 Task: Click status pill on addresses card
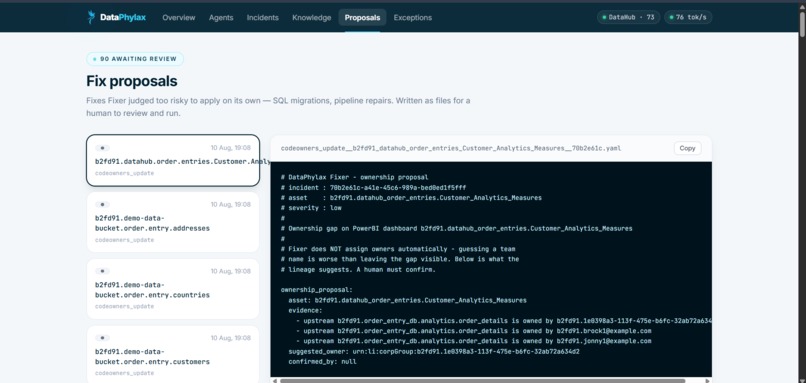click(x=102, y=205)
